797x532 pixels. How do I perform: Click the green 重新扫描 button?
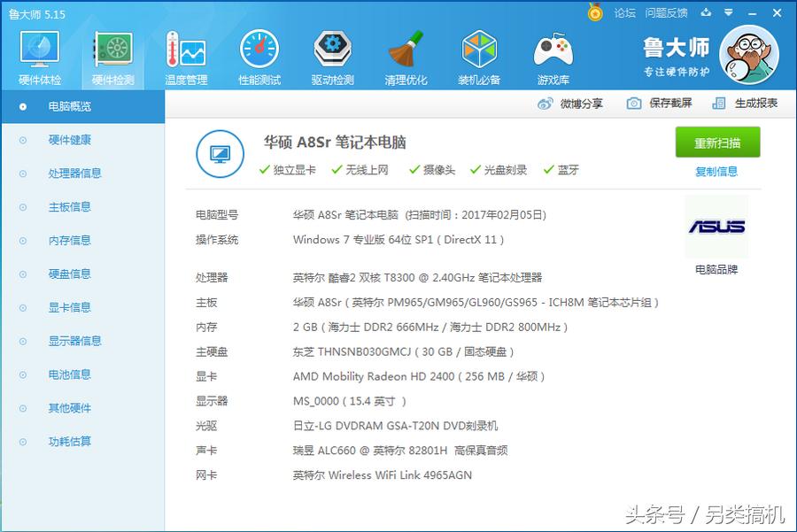coord(717,142)
